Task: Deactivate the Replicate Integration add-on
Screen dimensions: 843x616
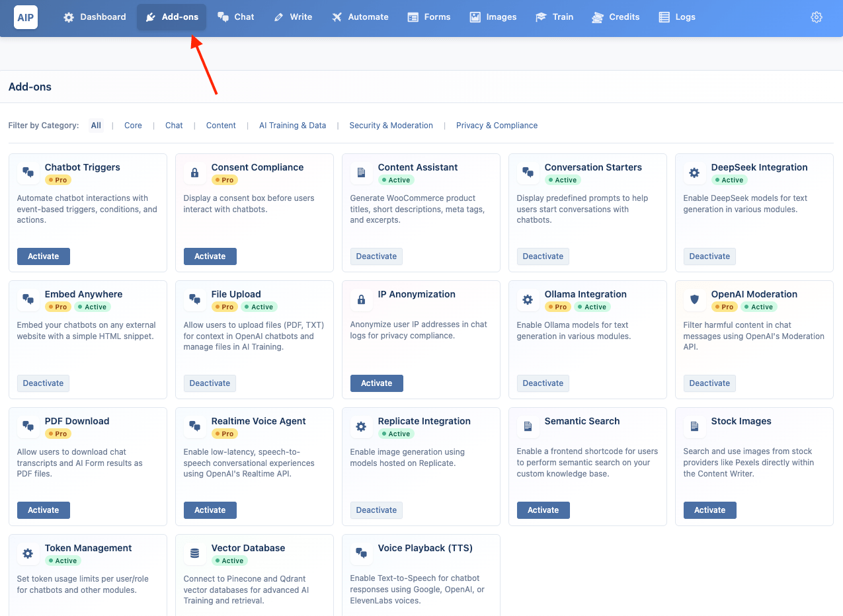Action: (x=376, y=510)
